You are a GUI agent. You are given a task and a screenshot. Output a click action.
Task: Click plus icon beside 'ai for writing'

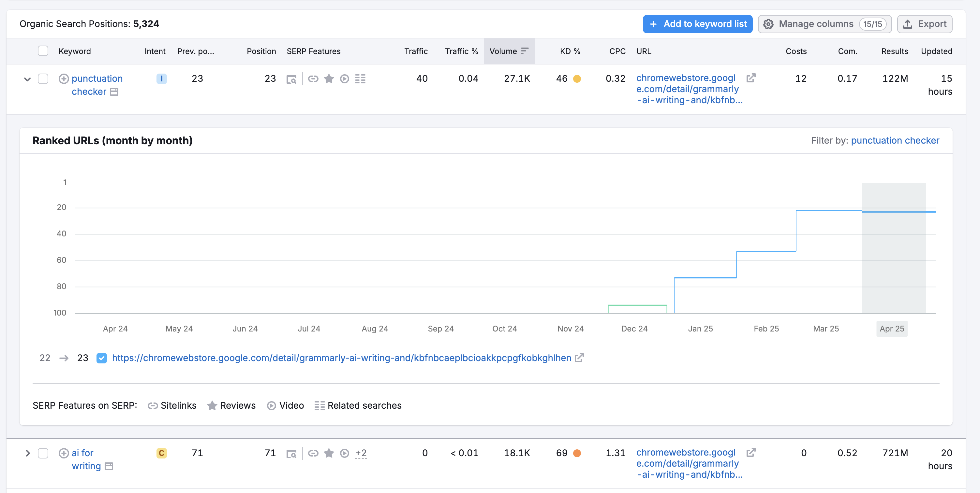pos(64,453)
